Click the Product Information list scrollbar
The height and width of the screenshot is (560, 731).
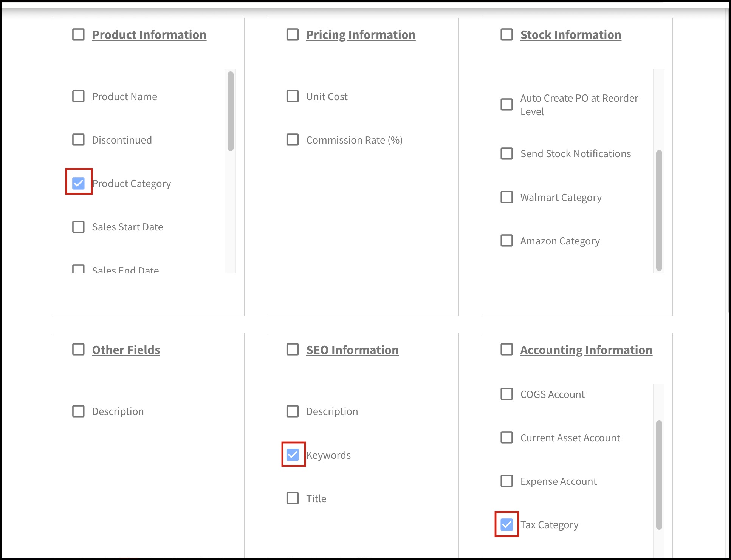pyautogui.click(x=231, y=111)
